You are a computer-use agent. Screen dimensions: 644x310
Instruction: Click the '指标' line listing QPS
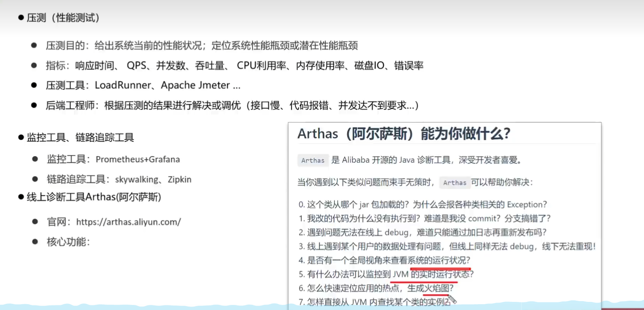point(234,66)
